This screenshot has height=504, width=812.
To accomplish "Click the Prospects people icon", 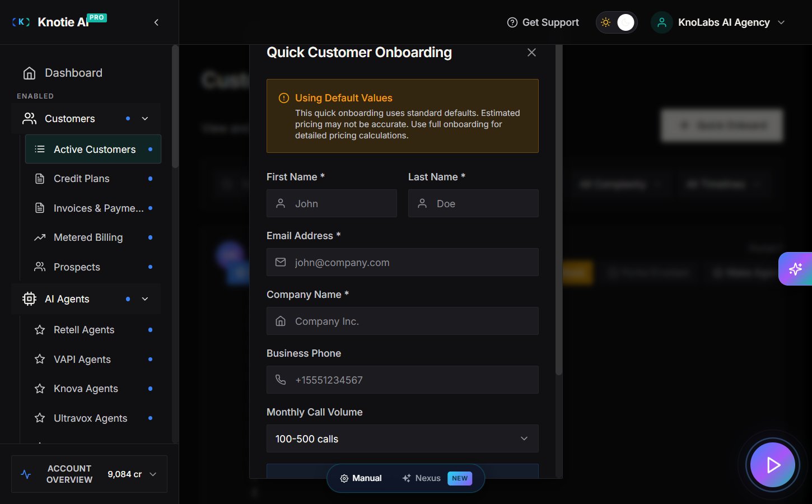I will click(x=40, y=267).
